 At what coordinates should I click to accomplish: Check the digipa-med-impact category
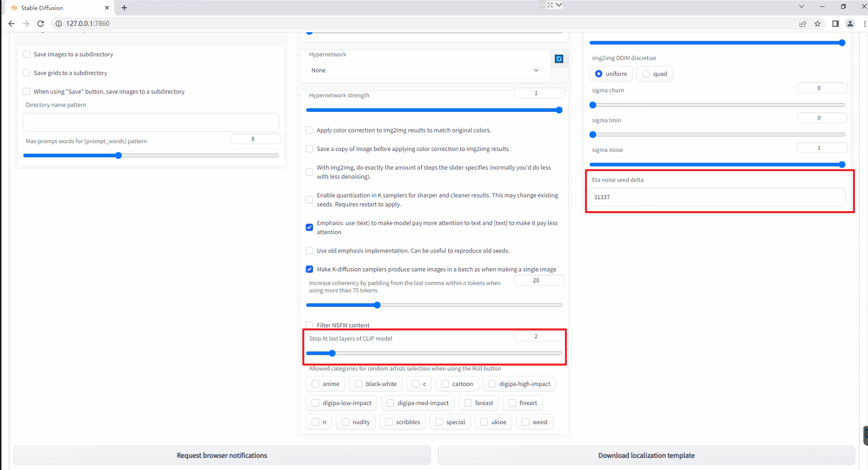point(418,403)
